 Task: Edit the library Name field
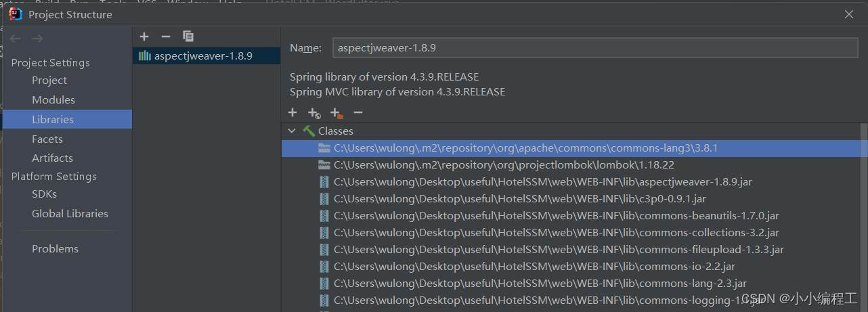point(595,48)
